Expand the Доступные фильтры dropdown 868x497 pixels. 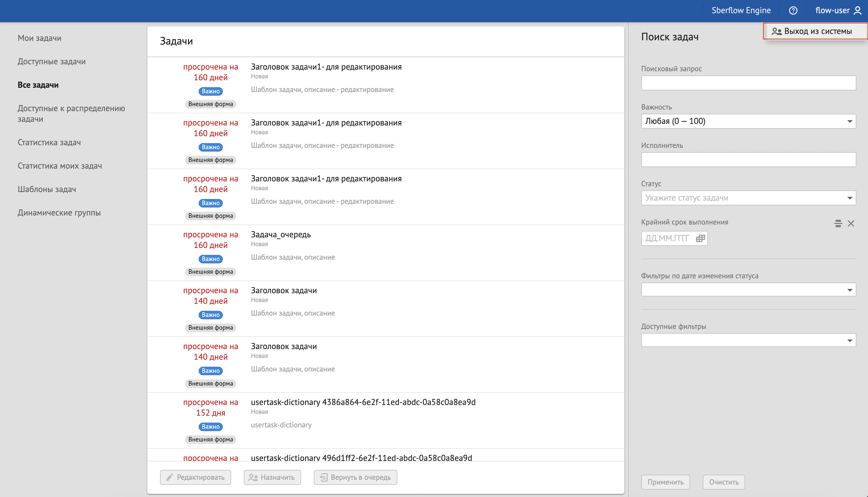pos(748,340)
